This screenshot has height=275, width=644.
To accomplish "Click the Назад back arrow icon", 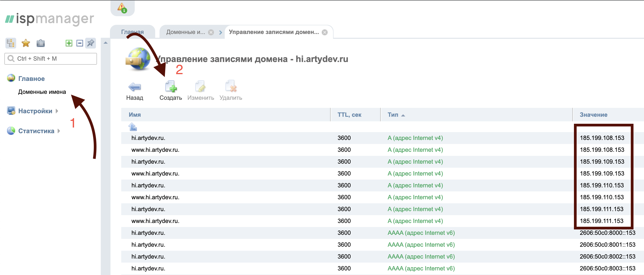I will (134, 87).
